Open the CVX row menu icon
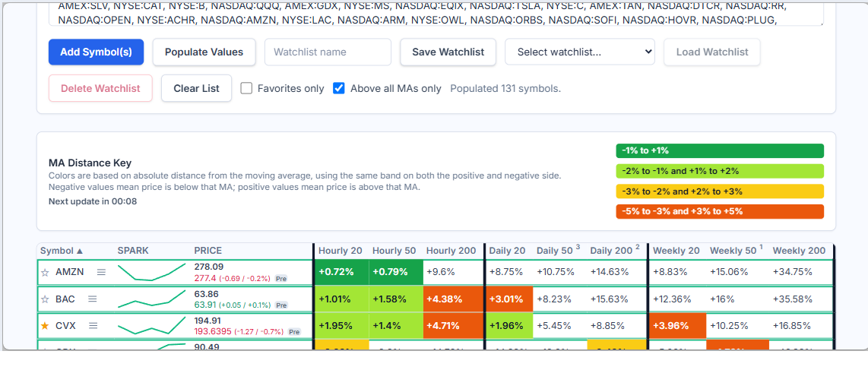 [93, 326]
